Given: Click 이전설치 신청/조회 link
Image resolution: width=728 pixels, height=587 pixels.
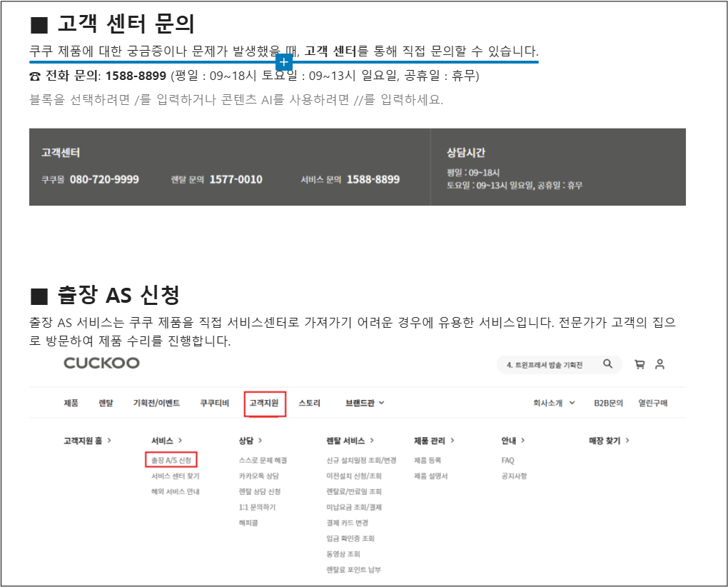Looking at the screenshot, I should [354, 476].
